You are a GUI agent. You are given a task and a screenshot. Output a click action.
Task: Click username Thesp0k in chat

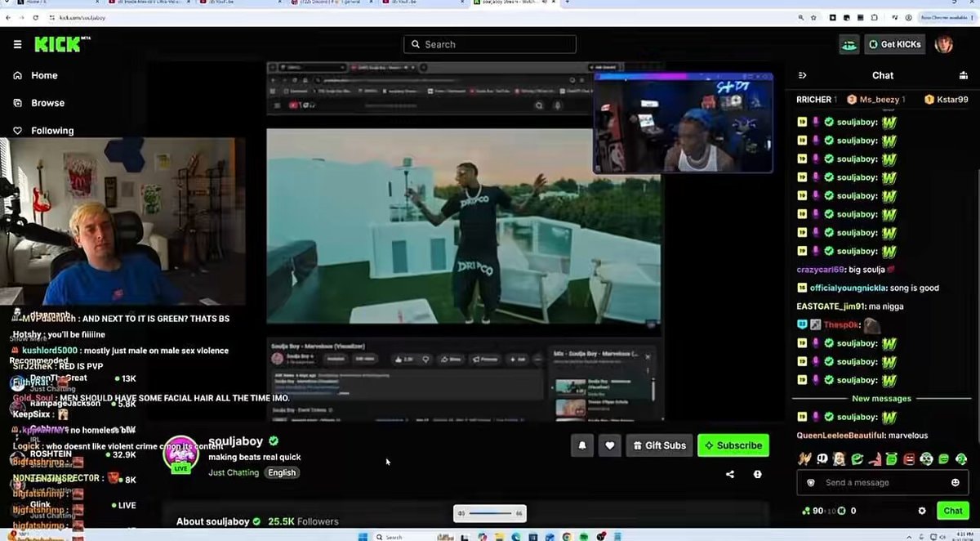pos(840,325)
